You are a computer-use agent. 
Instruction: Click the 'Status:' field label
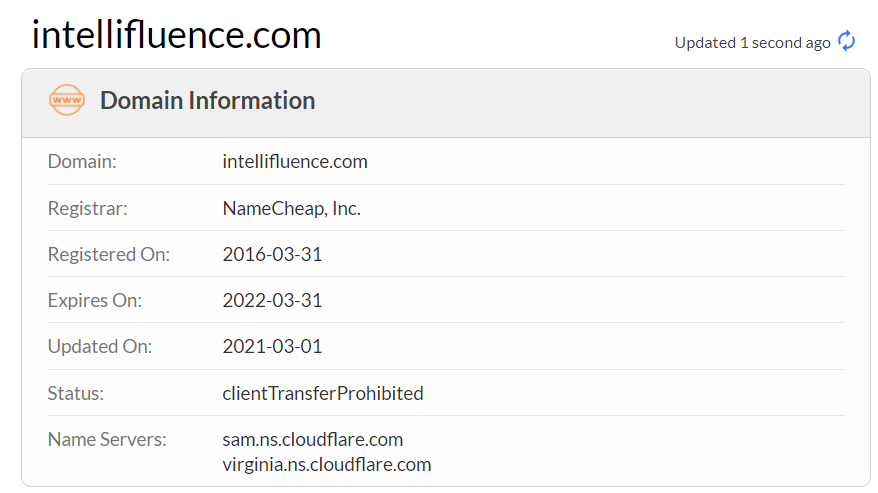tap(76, 393)
